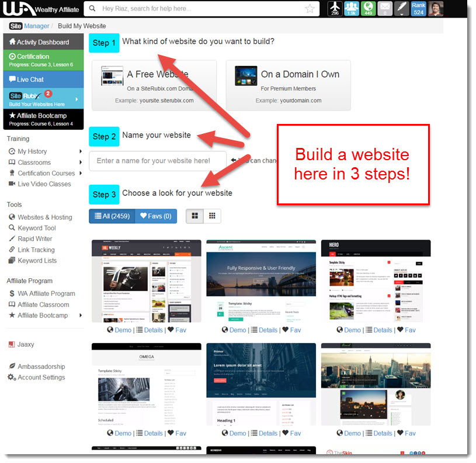Screen dimensions: 476x463
Task: Click Websites & Hosting globe icon
Action: (12, 217)
